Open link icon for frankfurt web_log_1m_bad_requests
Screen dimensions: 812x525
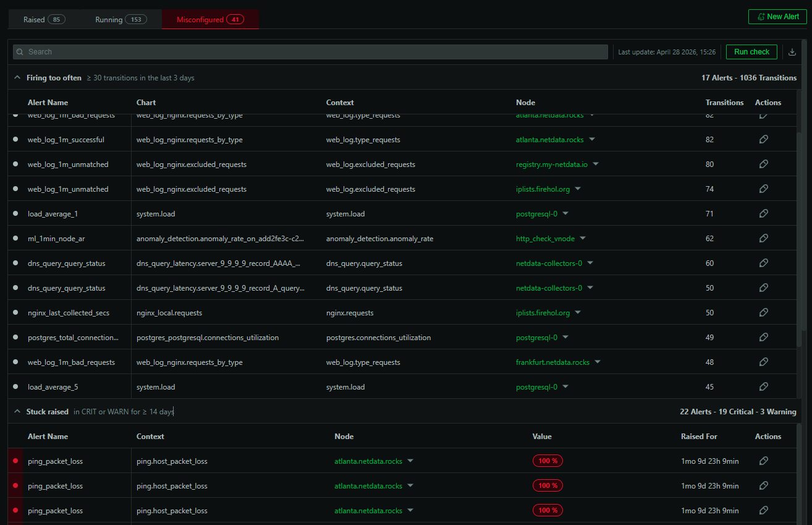(763, 362)
